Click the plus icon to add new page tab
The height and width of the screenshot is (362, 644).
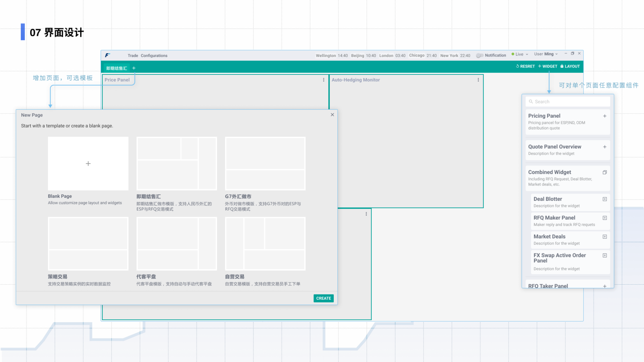coord(134,68)
